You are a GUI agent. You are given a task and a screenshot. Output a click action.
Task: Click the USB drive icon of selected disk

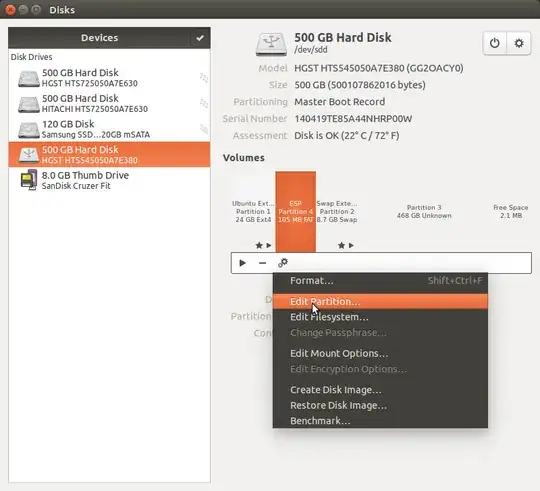tap(29, 155)
